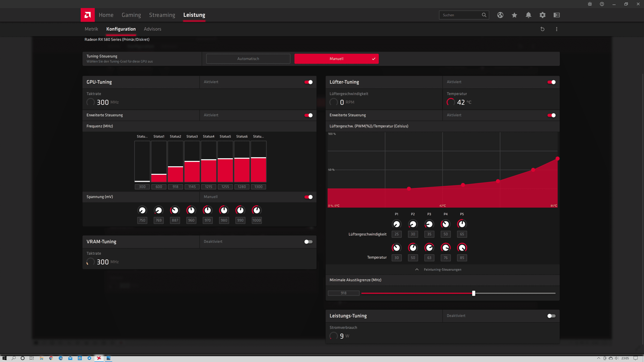This screenshot has height=362, width=644.
Task: Open favorites star icon
Action: 514,15
